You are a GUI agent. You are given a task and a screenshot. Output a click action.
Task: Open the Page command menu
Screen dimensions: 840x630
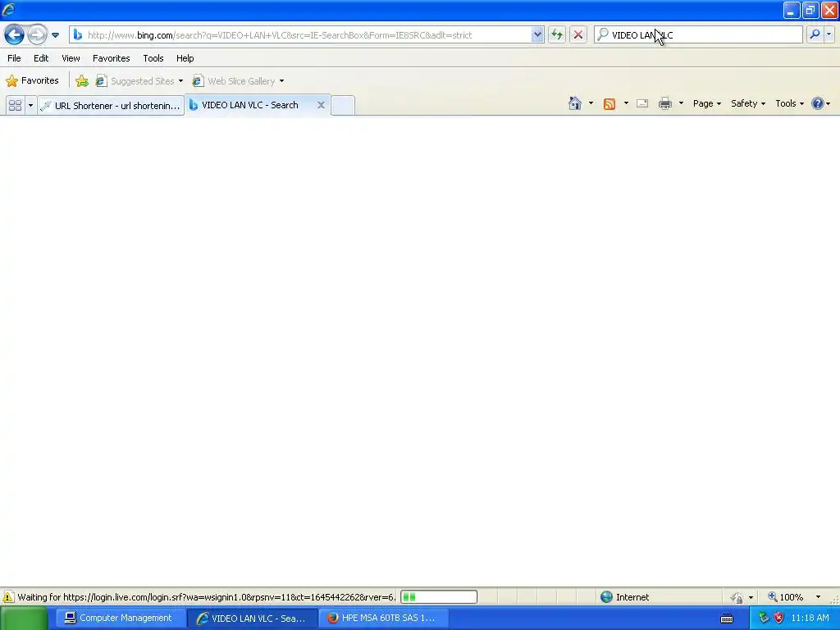pos(706,103)
